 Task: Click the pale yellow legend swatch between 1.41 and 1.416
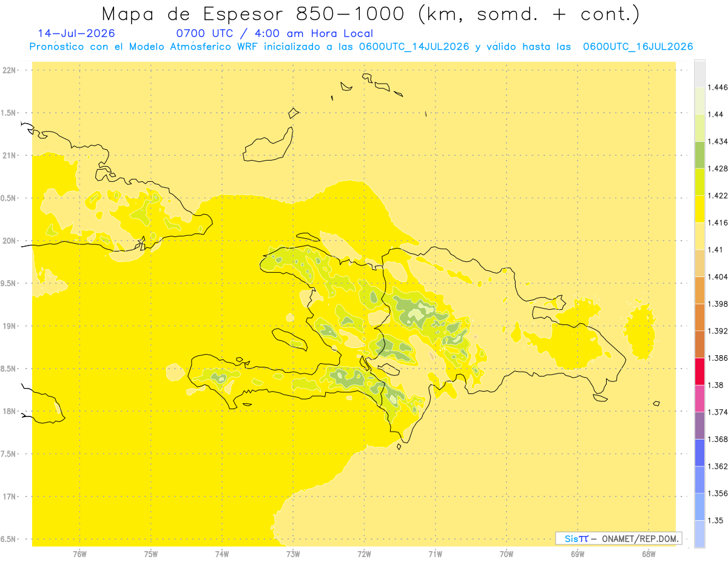point(699,236)
